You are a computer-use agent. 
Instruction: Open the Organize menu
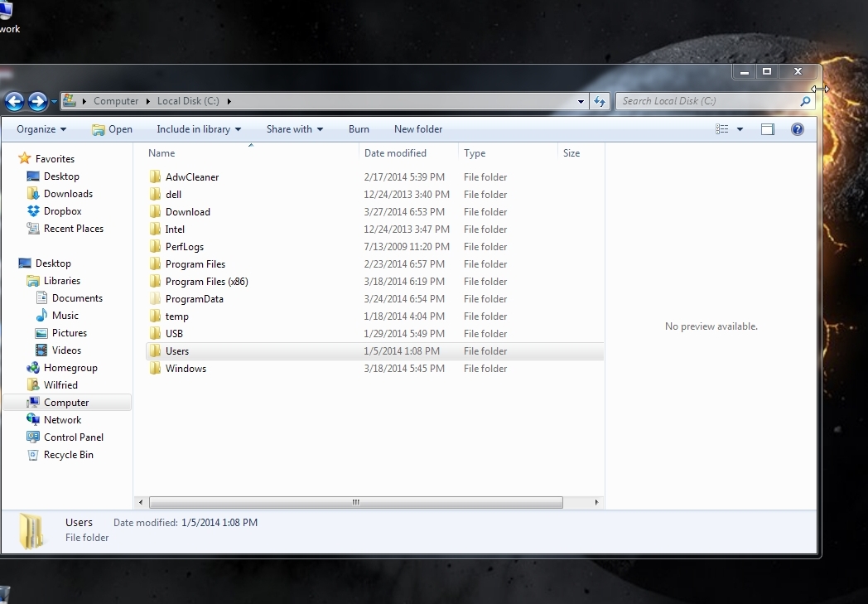point(41,129)
